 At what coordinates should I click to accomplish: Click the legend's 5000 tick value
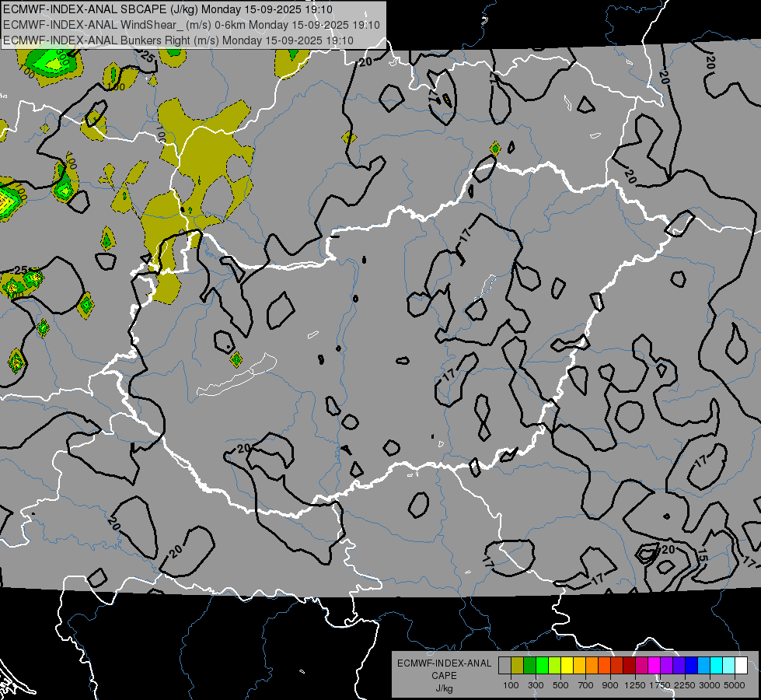coord(735,685)
